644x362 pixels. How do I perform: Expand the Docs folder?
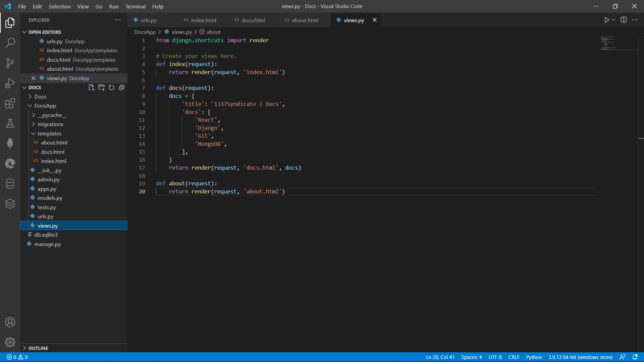[x=40, y=97]
